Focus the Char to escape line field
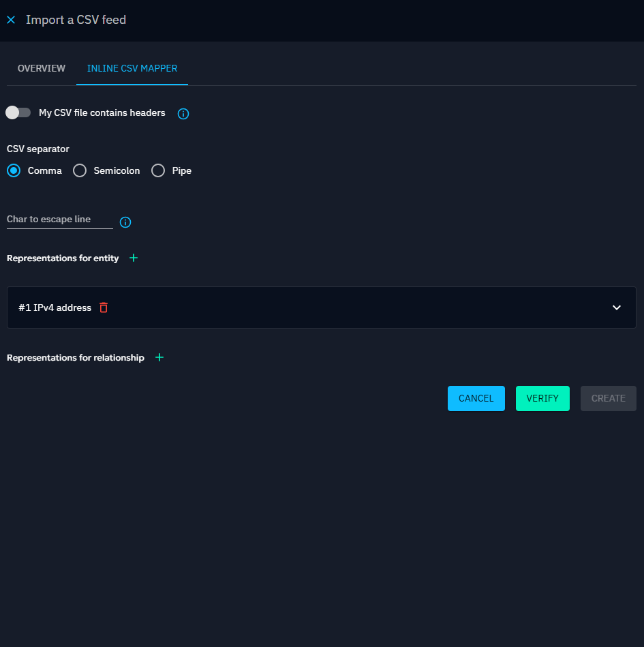 pos(59,220)
